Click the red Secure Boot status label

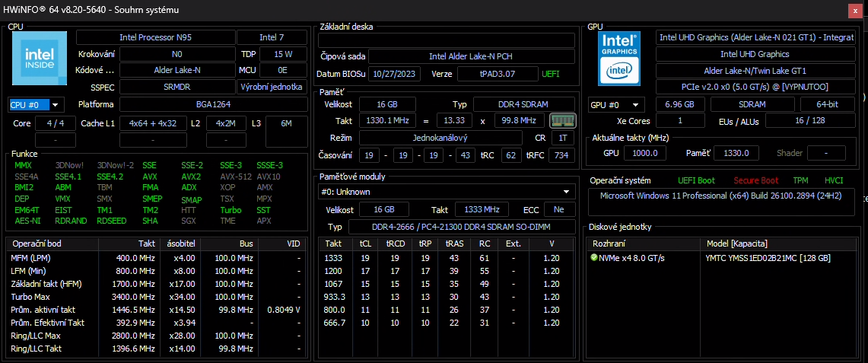(x=755, y=181)
